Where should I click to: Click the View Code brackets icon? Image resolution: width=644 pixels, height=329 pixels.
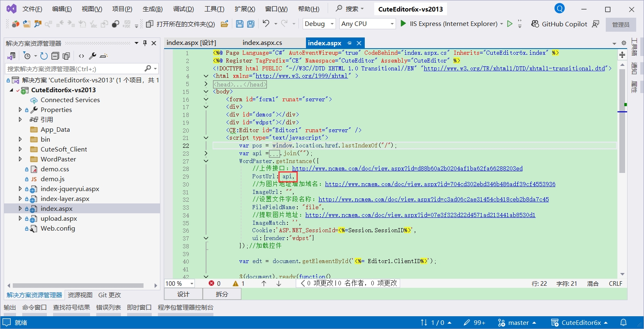pyautogui.click(x=81, y=56)
